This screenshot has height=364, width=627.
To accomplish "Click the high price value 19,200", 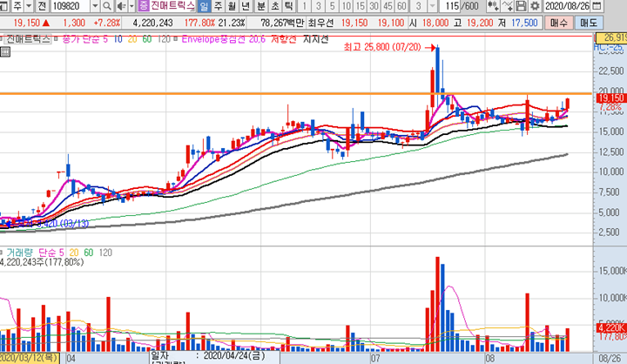I will 480,23.
